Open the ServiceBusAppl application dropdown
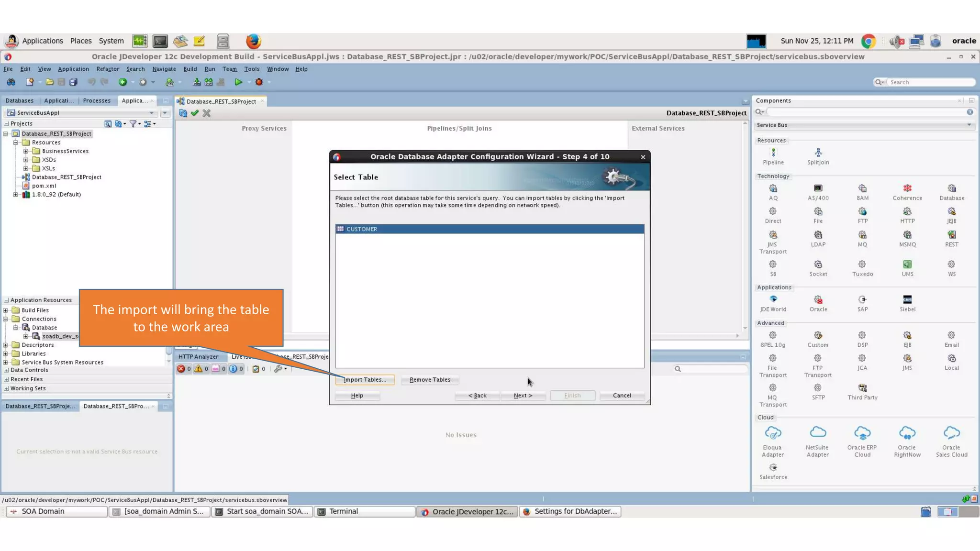 (x=152, y=113)
